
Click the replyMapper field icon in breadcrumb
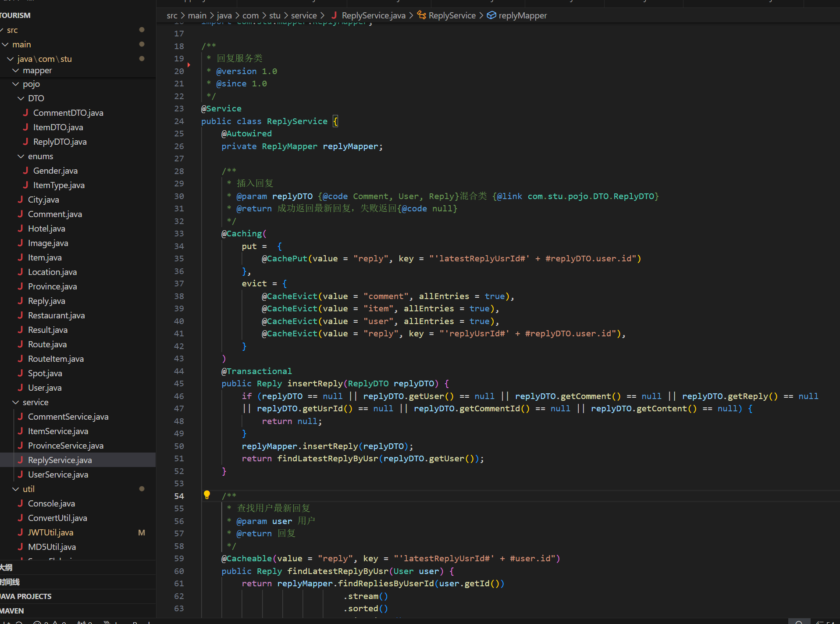[491, 15]
